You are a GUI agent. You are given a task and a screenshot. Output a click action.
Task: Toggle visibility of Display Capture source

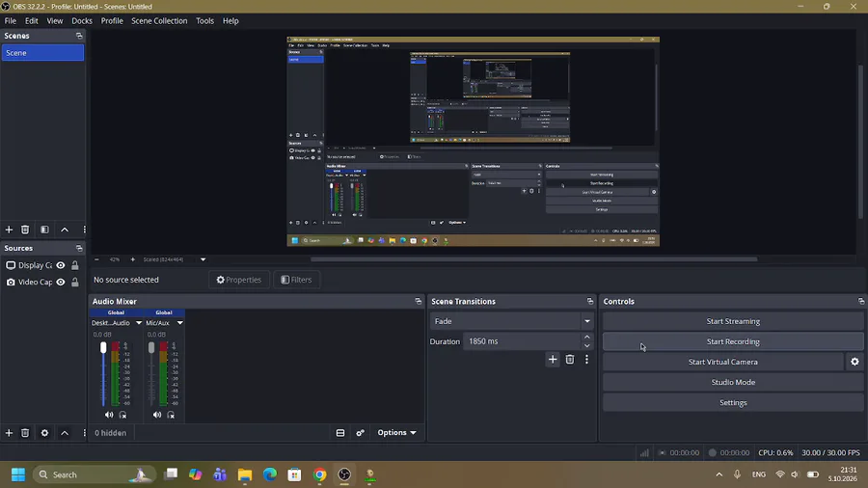(61, 265)
